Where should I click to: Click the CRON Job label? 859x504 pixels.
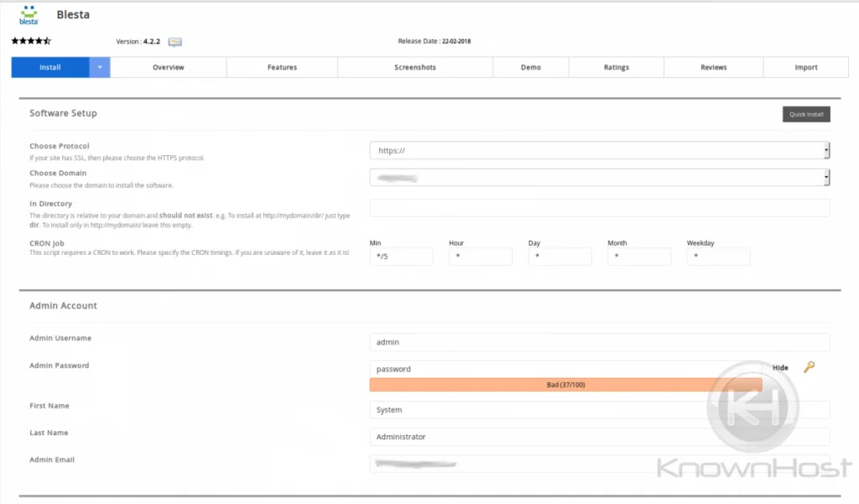pos(47,243)
